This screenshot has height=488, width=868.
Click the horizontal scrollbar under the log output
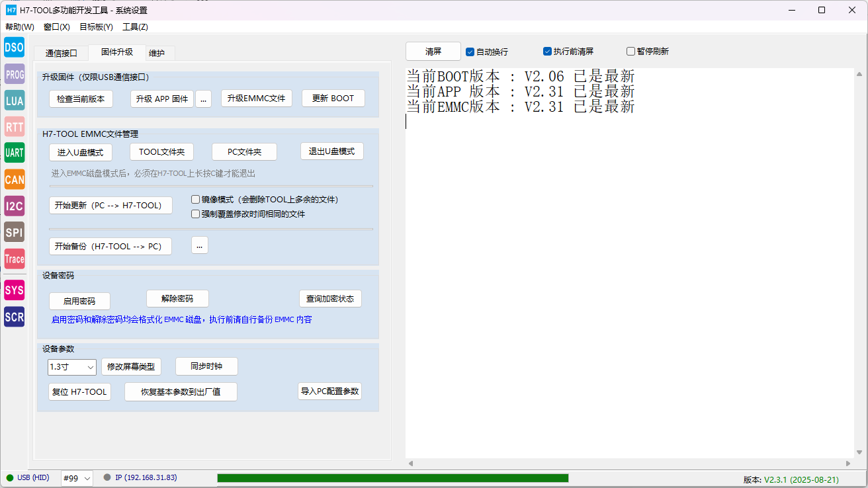tap(629, 464)
